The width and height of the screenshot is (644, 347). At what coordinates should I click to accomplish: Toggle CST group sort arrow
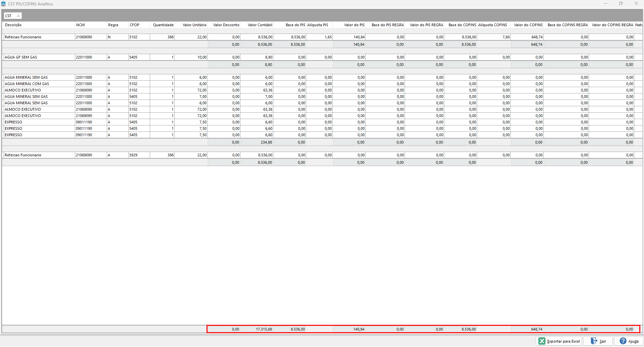pyautogui.click(x=18, y=16)
